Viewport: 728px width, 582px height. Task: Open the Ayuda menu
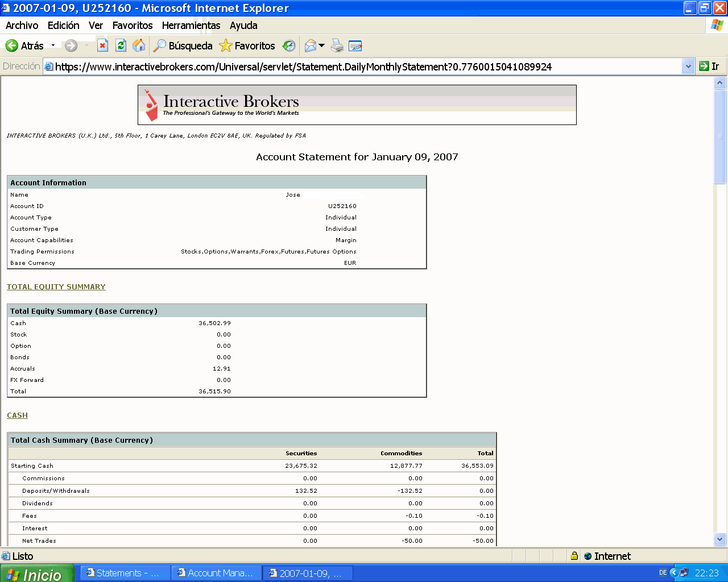coord(243,26)
